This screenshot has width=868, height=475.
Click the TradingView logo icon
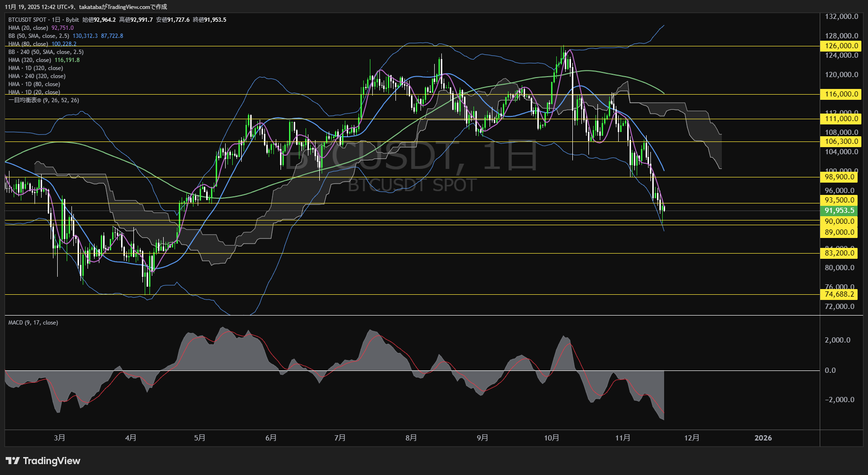coord(13,461)
